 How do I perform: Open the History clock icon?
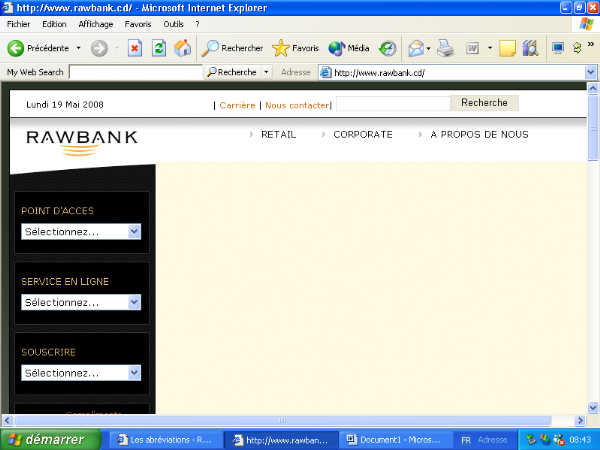[x=388, y=49]
